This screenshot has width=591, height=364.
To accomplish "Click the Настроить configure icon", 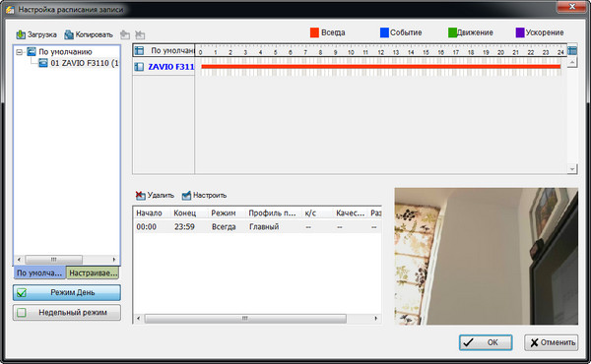I will (186, 195).
